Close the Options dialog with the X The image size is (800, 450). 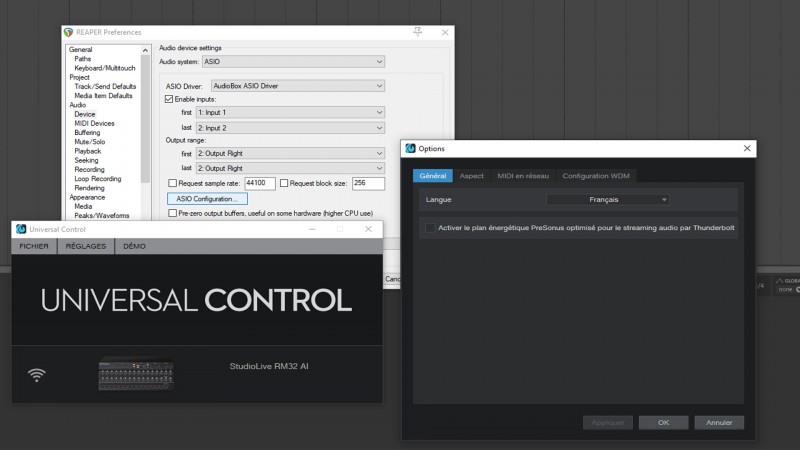[x=746, y=148]
